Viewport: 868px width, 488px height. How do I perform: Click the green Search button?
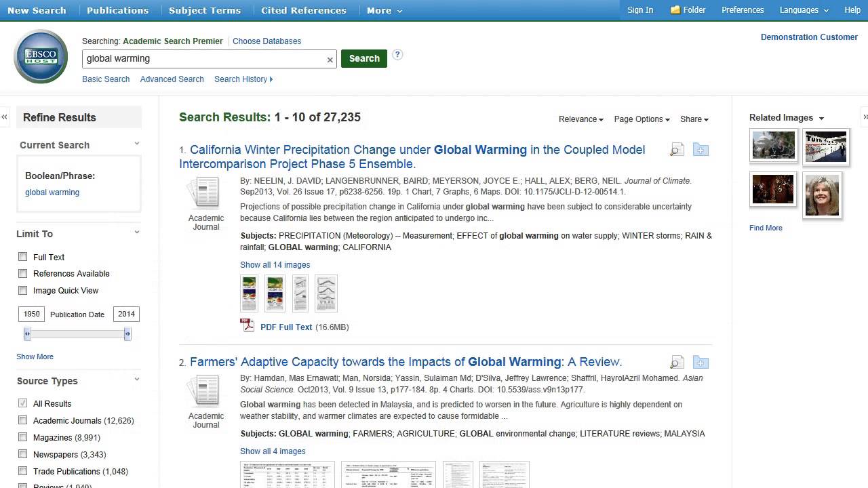(x=364, y=58)
